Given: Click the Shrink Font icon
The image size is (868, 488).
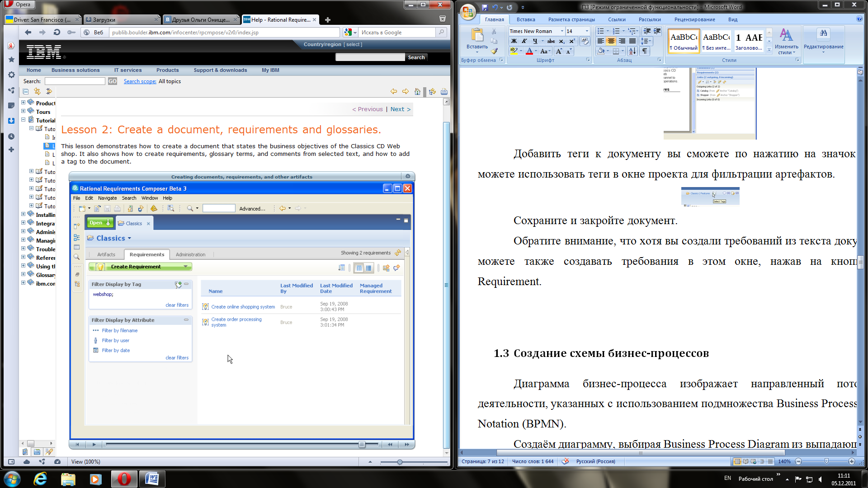Looking at the screenshot, I should pyautogui.click(x=569, y=51).
